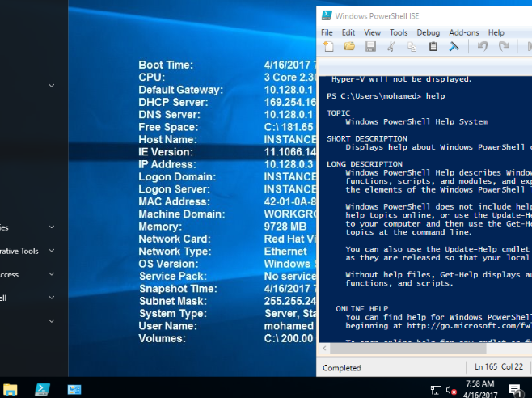Click the 'Machine Domain:' desktop info label

182,214
